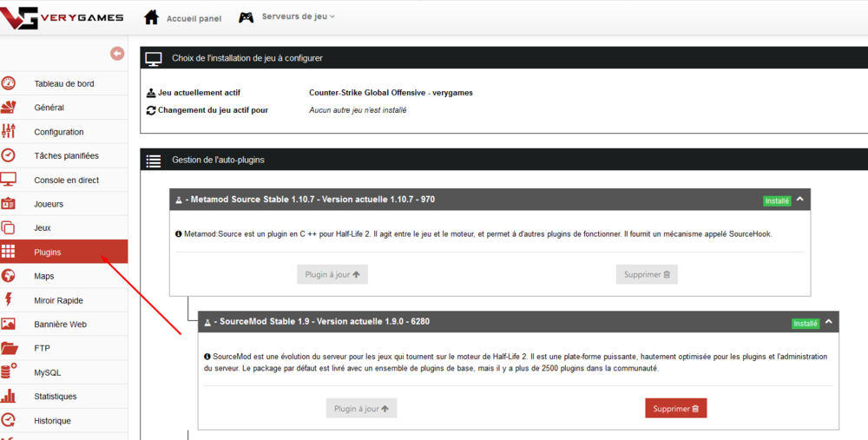Viewport: 868px width, 440px height.
Task: Open Joueurs menu item
Action: click(x=63, y=204)
